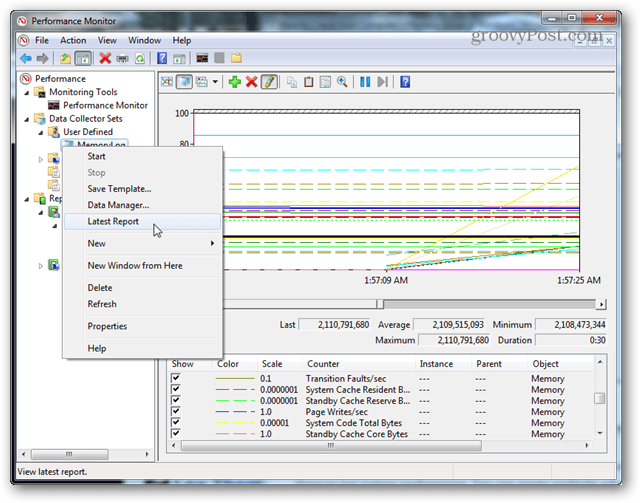Choose Save Template... in context menu

(x=142, y=189)
